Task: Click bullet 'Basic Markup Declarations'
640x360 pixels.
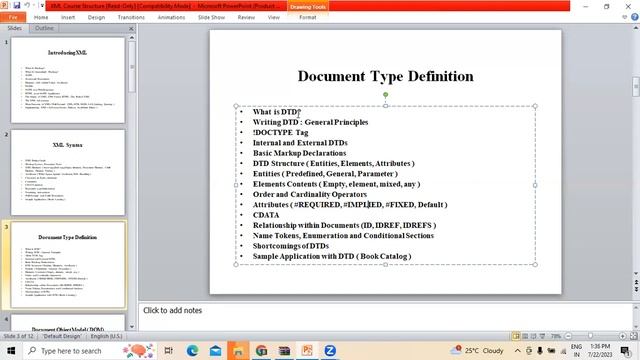Action: (299, 153)
